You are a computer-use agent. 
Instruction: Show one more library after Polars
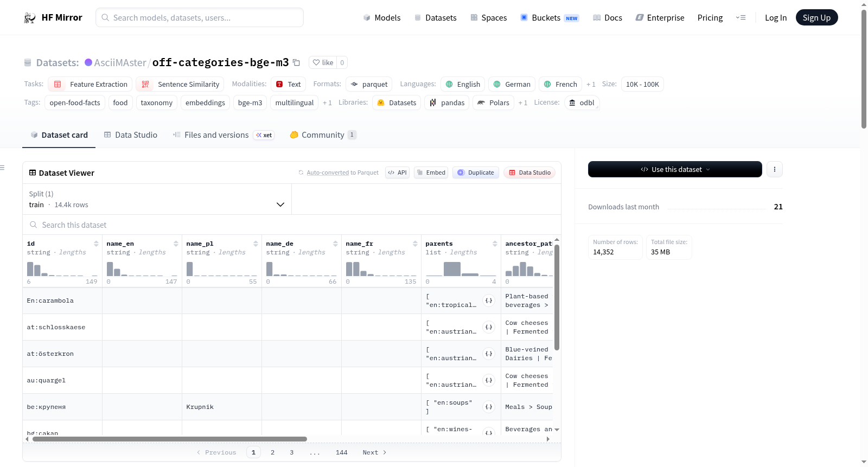pyautogui.click(x=522, y=103)
